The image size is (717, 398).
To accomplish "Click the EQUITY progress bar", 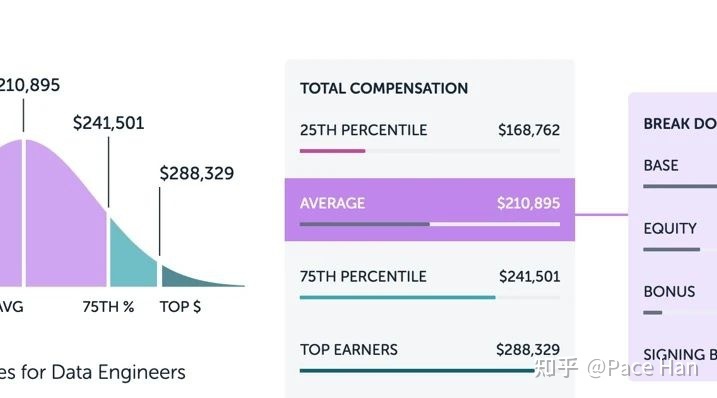I will point(671,249).
